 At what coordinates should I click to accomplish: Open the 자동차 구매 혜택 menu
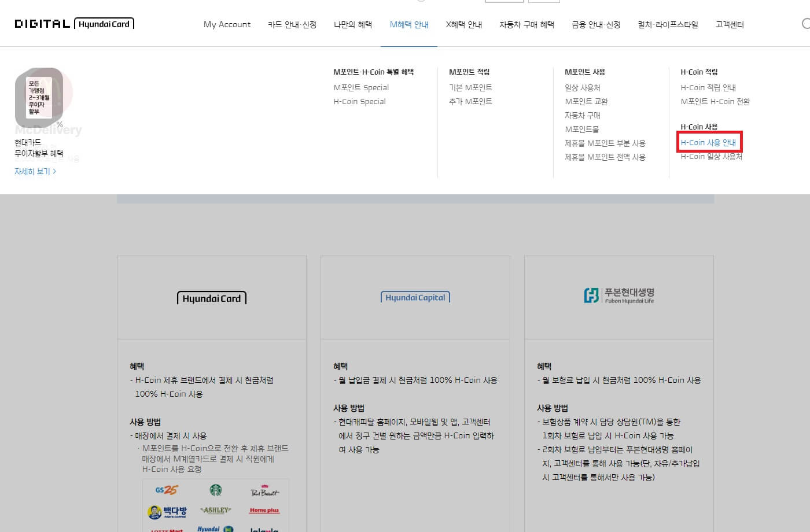pos(526,24)
